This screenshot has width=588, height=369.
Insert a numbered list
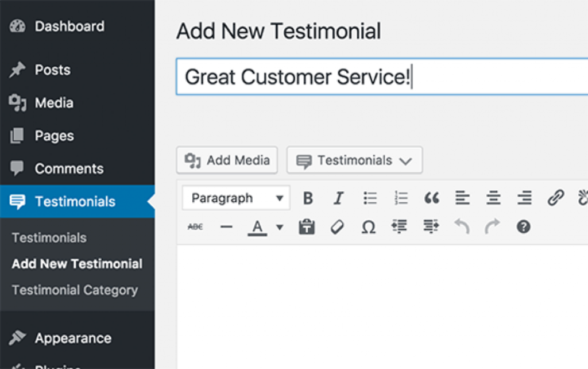pyautogui.click(x=401, y=198)
